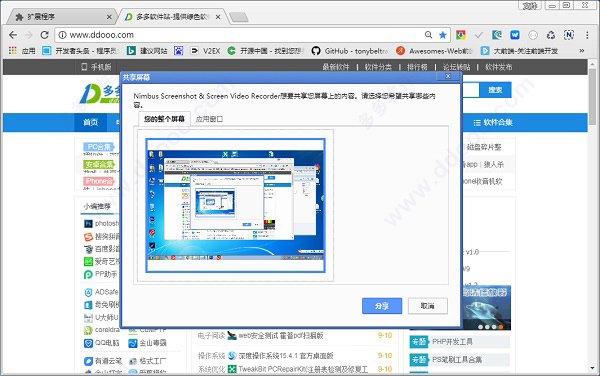
Task: Click the 取消 button in the dialog
Action: coord(427,306)
